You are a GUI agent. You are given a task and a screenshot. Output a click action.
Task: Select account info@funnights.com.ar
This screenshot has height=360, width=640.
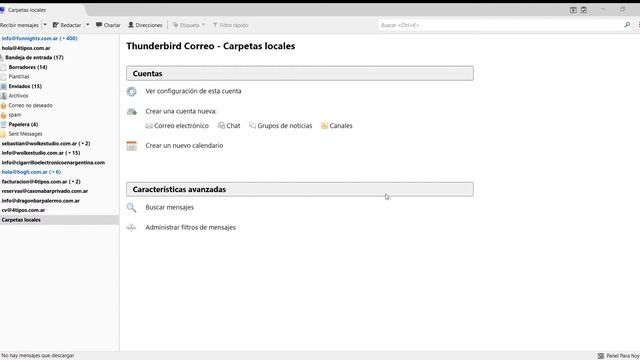tap(39, 38)
